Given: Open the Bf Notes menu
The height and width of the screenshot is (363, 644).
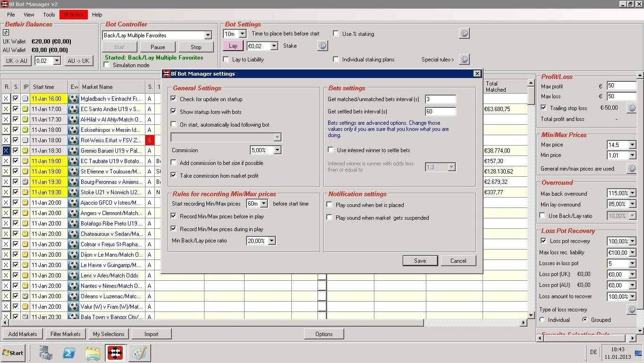Looking at the screenshot, I should 73,15.
